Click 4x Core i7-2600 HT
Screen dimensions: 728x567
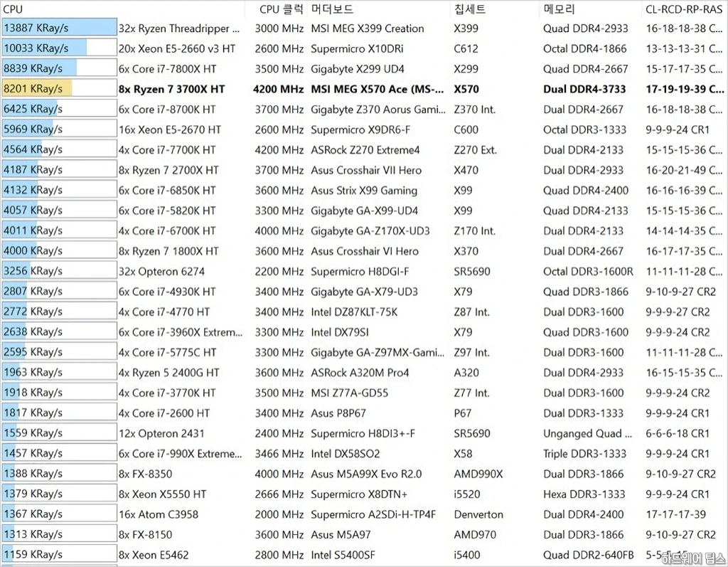tap(164, 413)
